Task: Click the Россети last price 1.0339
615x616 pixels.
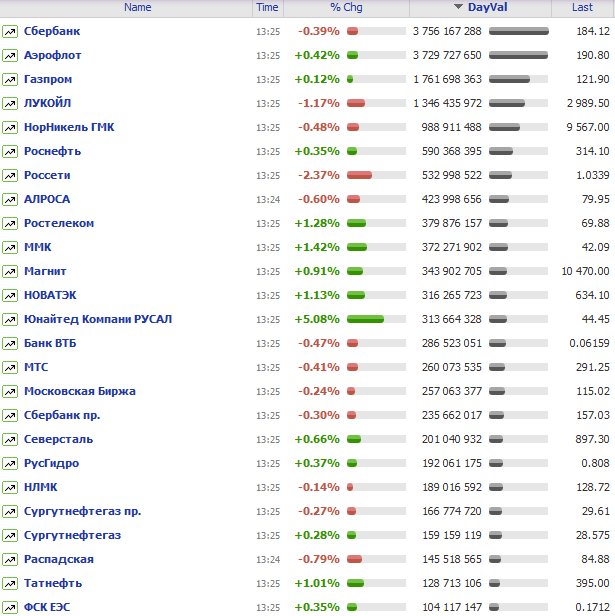Action: click(589, 175)
